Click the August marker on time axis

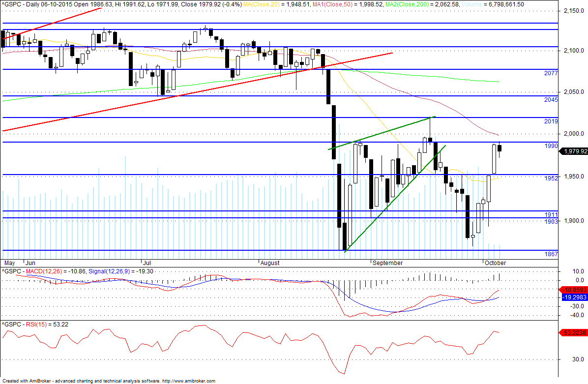click(x=269, y=263)
